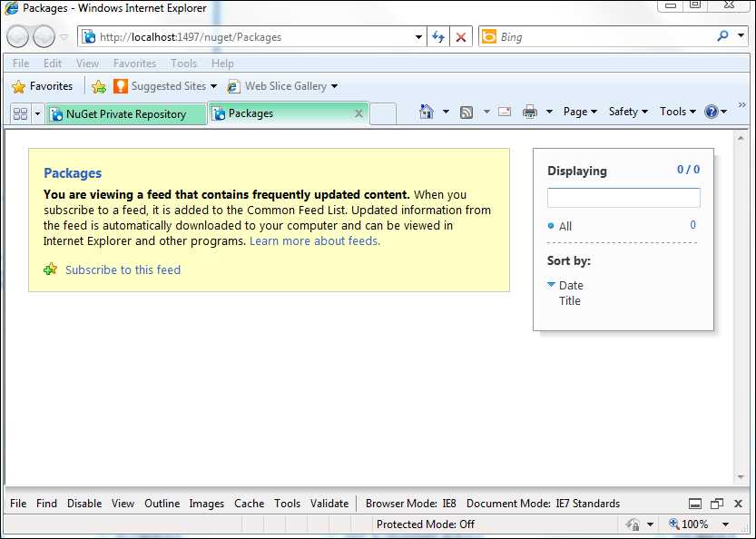Close the Packages tab

point(358,113)
